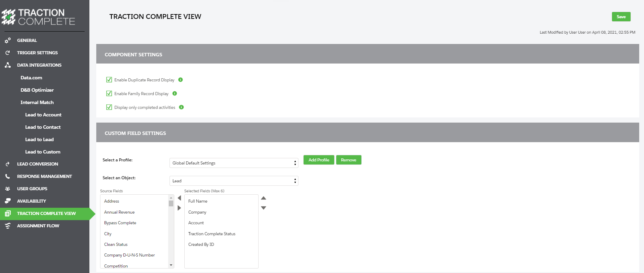Open the Select an Object dropdown
Viewport: 644px width, 273px height.
(x=233, y=181)
